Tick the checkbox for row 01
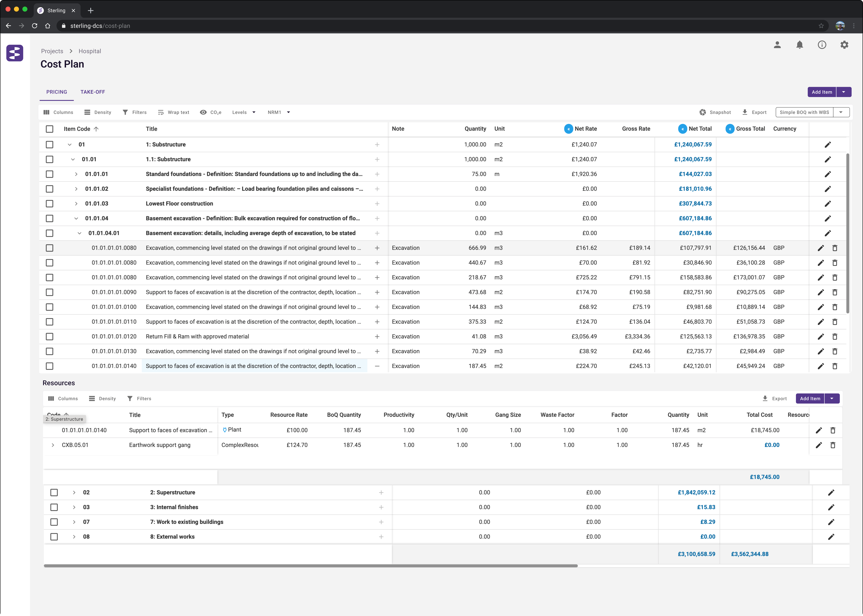The image size is (863, 616). (x=50, y=145)
